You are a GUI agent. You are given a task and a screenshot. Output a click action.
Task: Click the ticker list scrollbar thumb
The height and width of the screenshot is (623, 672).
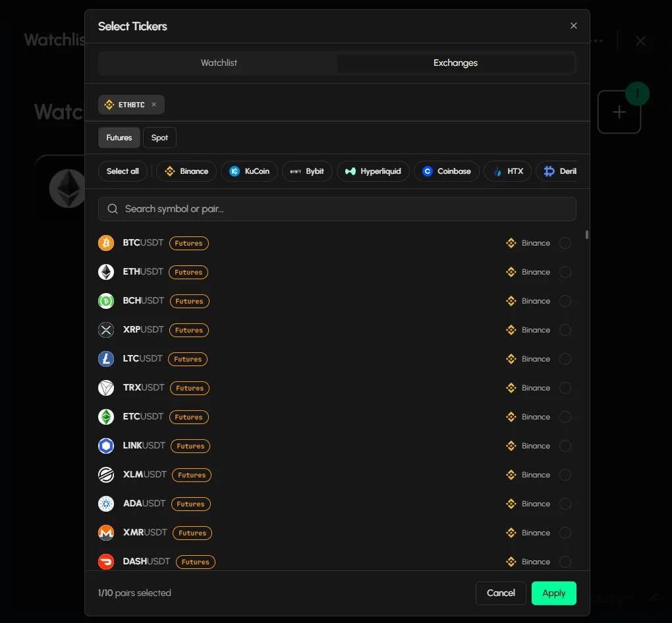[x=587, y=234]
